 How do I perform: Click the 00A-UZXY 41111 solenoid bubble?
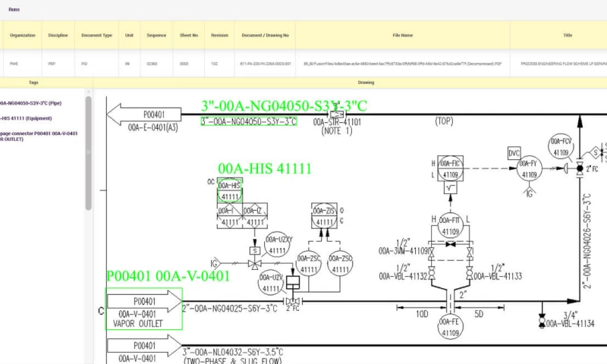click(x=281, y=244)
